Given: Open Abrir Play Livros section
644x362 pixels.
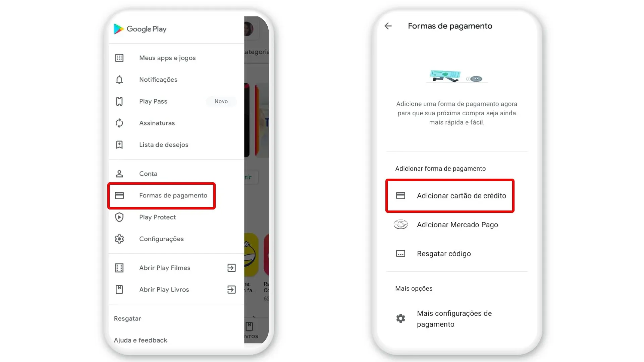Looking at the screenshot, I should [164, 290].
